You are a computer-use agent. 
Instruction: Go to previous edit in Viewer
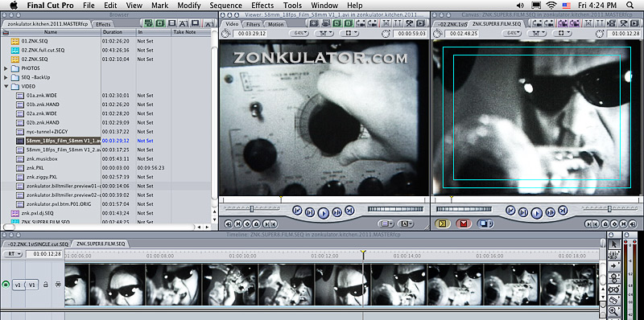click(297, 211)
